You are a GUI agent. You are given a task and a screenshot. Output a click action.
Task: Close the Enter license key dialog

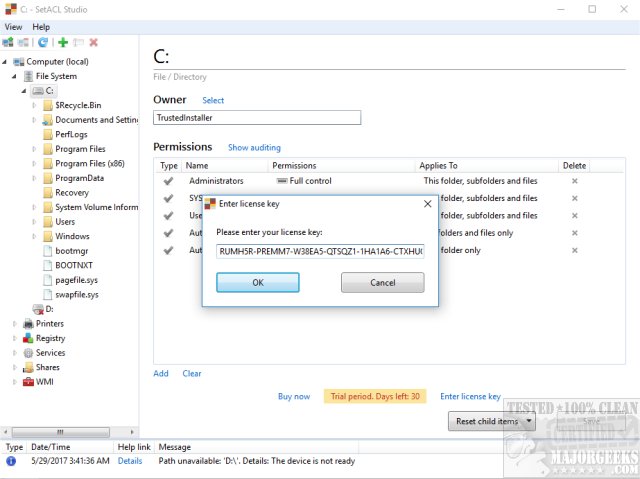[x=427, y=204]
